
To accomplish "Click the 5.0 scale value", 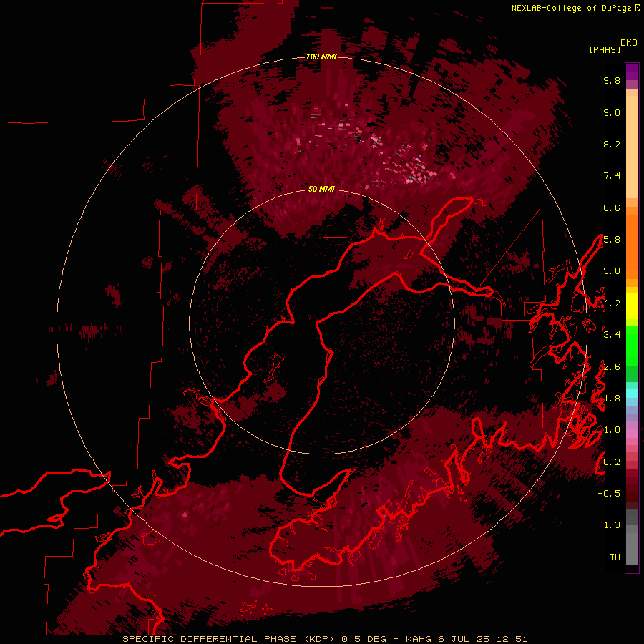I will [x=612, y=271].
